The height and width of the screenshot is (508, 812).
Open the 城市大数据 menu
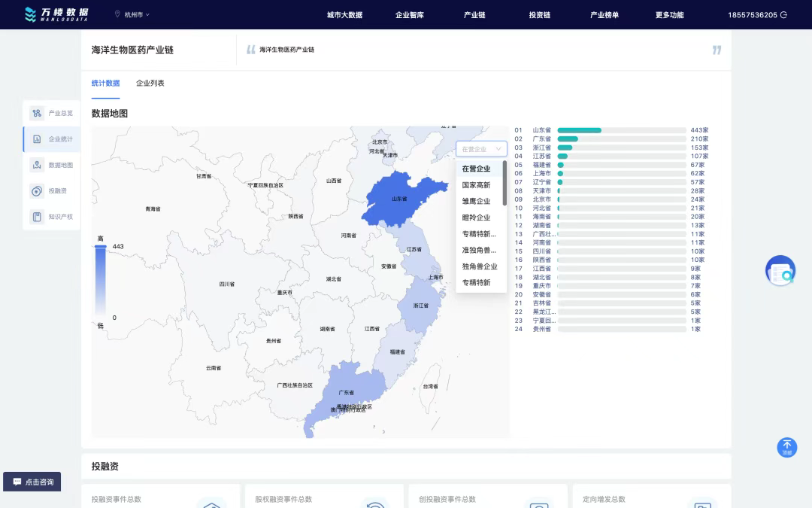344,14
